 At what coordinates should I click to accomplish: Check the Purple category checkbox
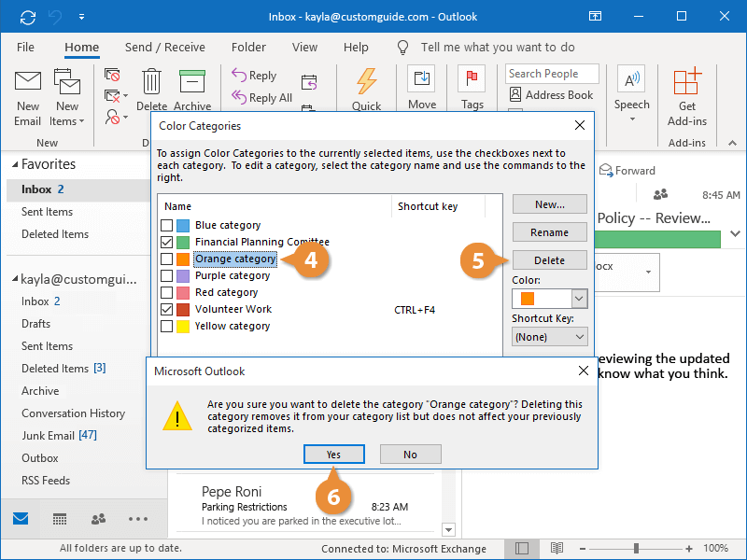(x=167, y=275)
